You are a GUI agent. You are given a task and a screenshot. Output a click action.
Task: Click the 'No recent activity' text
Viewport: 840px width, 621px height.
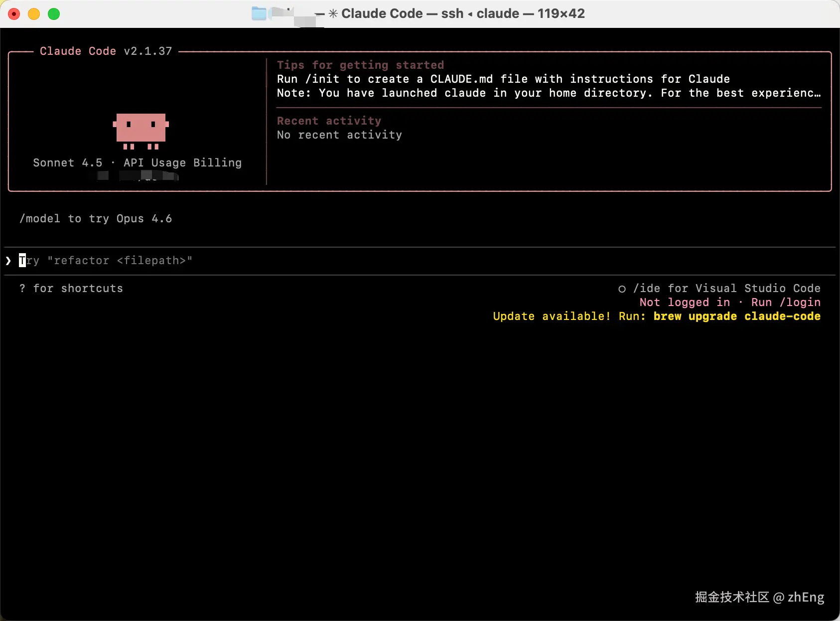[x=339, y=135]
